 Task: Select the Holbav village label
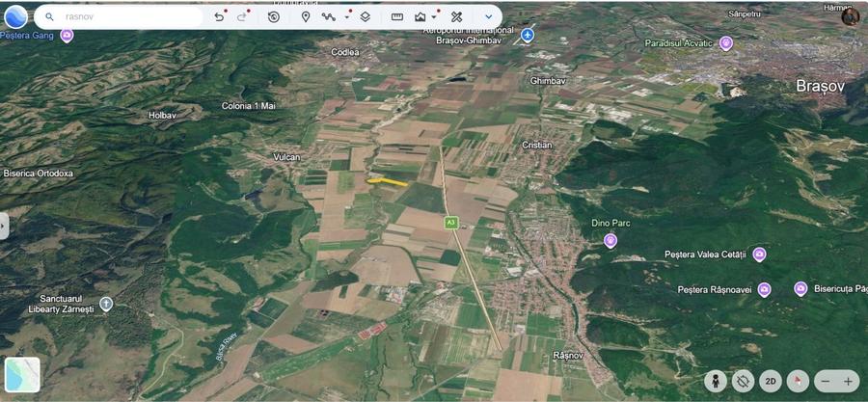coord(162,115)
